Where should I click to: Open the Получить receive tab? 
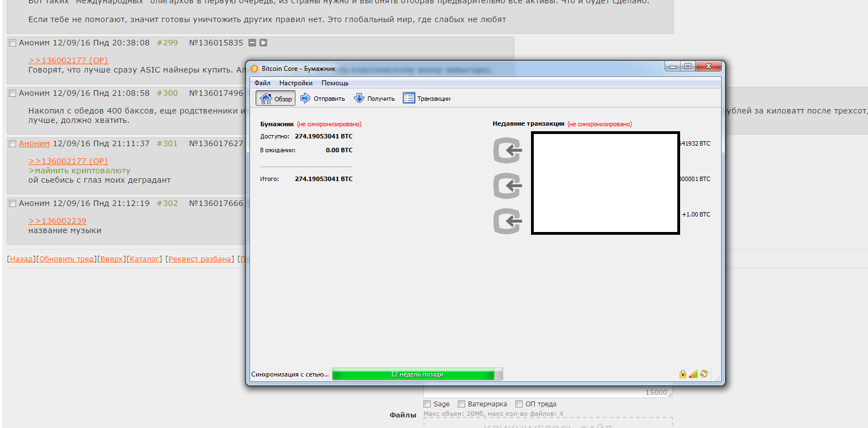374,99
